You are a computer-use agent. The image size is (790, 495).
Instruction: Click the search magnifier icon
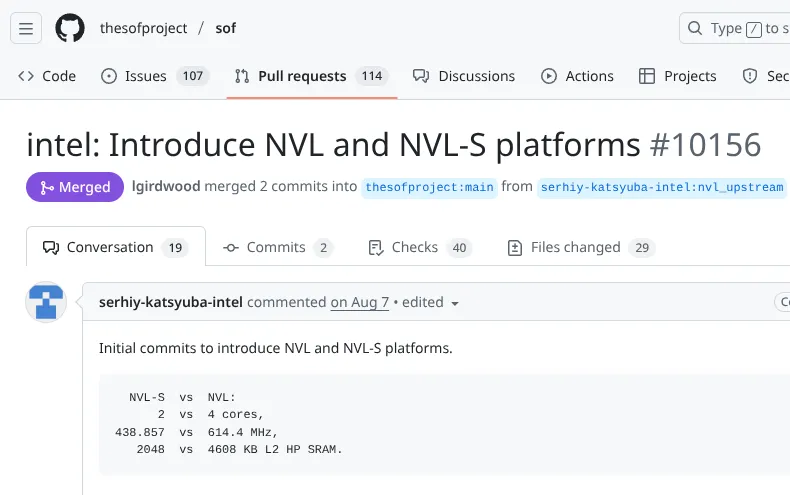point(697,28)
